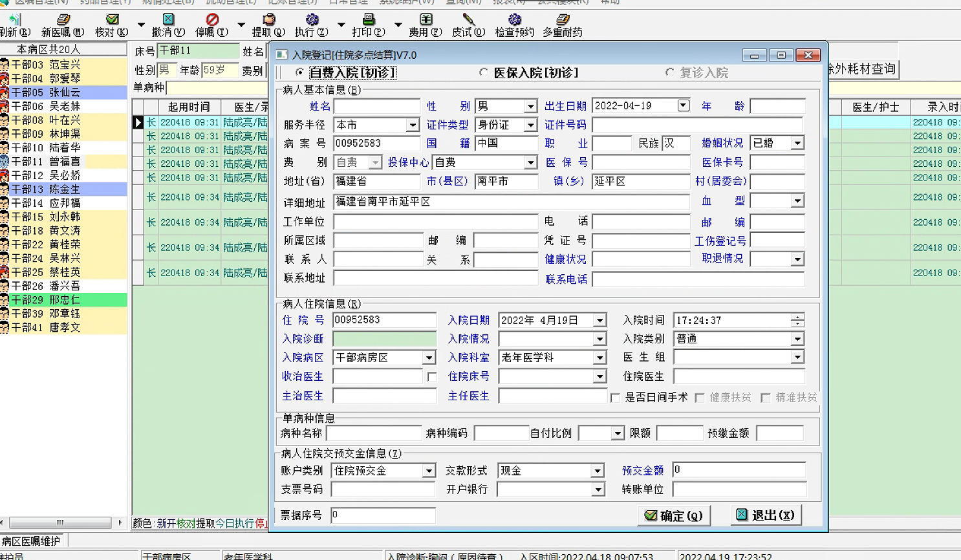
Task: Switch to the 病区医嘱维护 tab
Action: (31, 541)
